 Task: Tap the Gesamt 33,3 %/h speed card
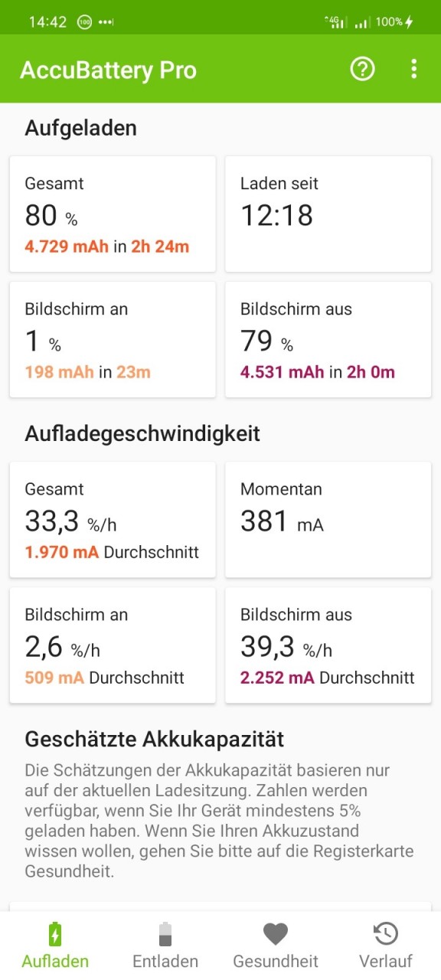tap(113, 520)
